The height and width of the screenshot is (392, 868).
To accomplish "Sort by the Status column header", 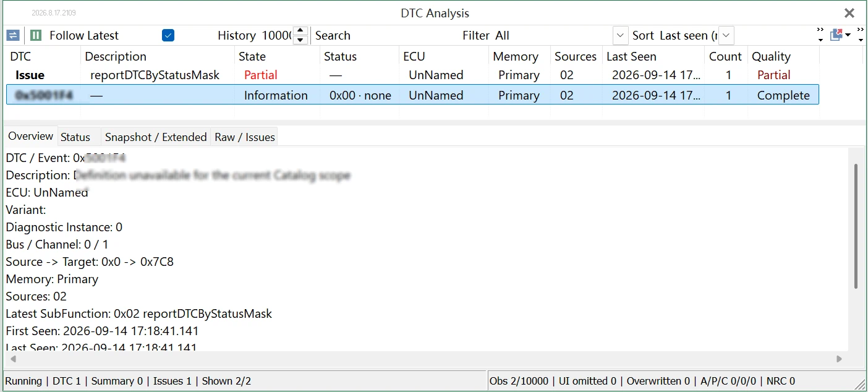I will coord(360,56).
